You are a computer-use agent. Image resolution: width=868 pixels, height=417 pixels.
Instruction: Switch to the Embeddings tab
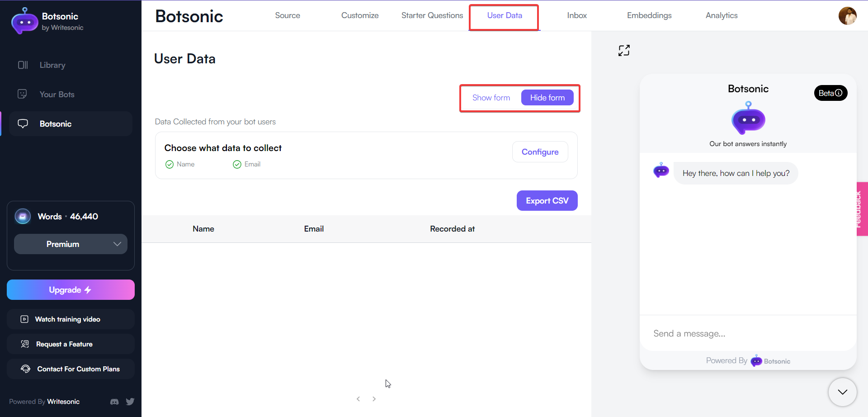point(649,15)
